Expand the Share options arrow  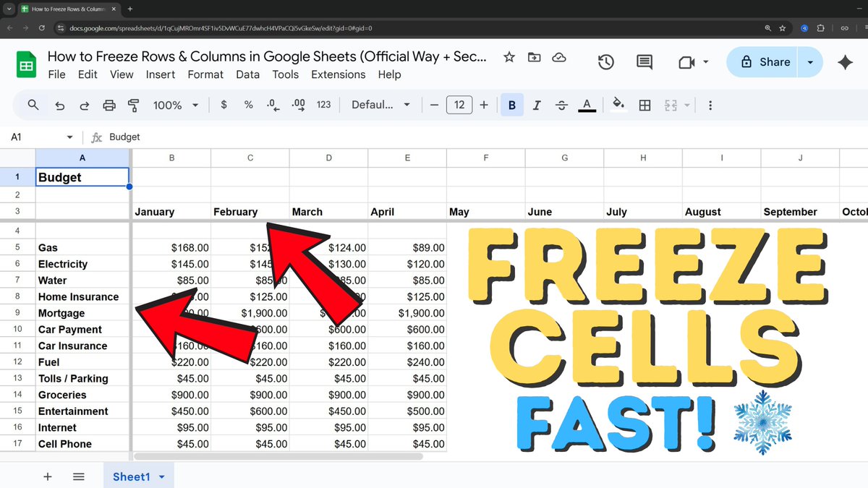(810, 62)
